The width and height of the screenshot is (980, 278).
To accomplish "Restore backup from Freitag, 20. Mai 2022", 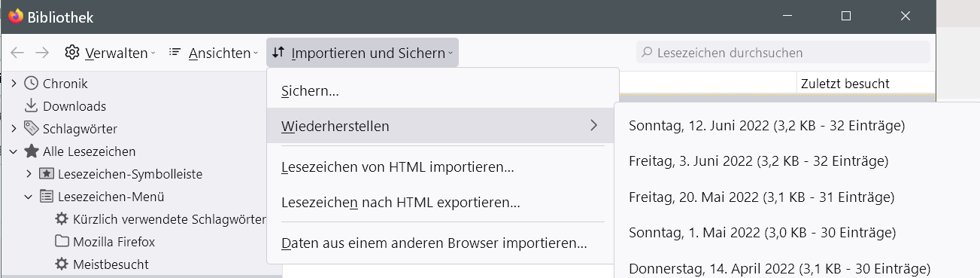I will click(761, 197).
